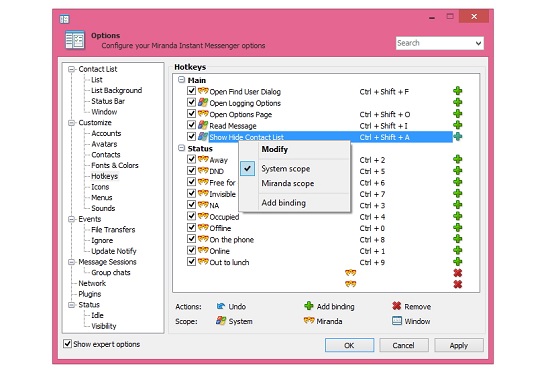Image resolution: width=550 pixels, height=385 pixels.
Task: Add binding on Online row
Action: 457,251
